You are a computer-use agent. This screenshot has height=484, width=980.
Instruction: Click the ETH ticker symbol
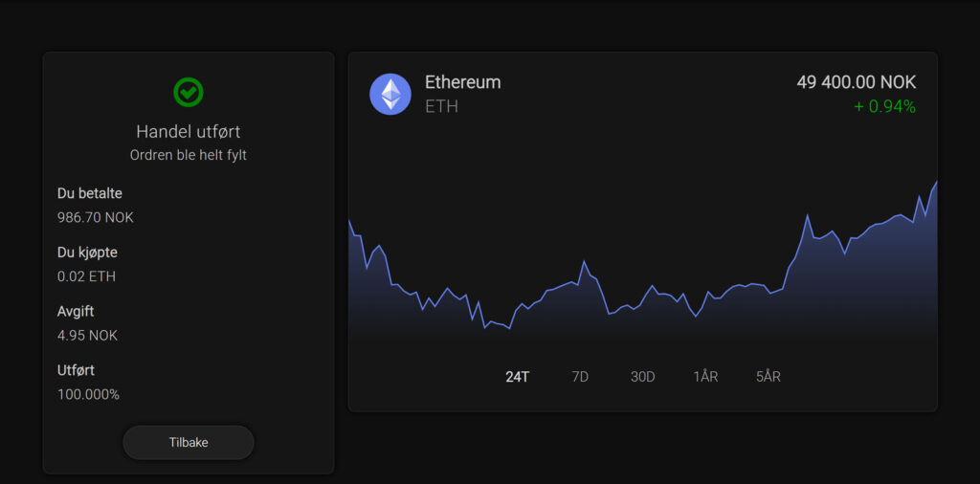click(x=441, y=106)
